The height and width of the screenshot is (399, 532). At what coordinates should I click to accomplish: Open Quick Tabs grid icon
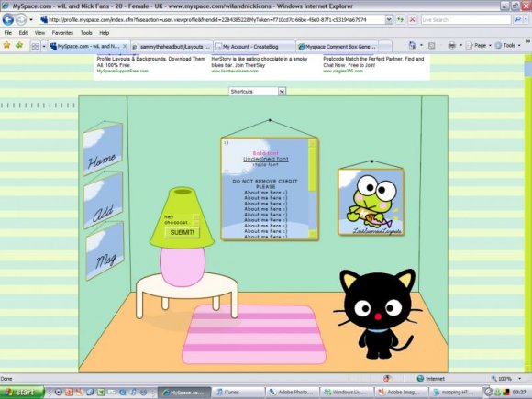(x=35, y=46)
